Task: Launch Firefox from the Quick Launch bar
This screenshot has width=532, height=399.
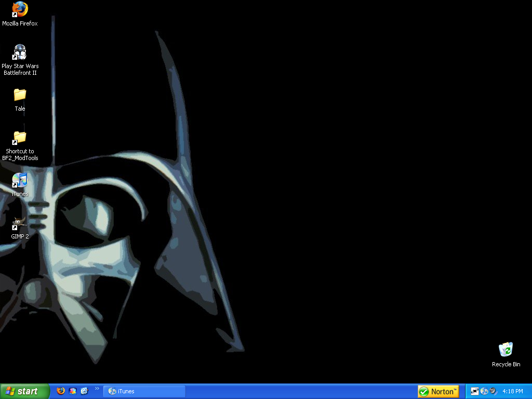Action: coord(61,391)
